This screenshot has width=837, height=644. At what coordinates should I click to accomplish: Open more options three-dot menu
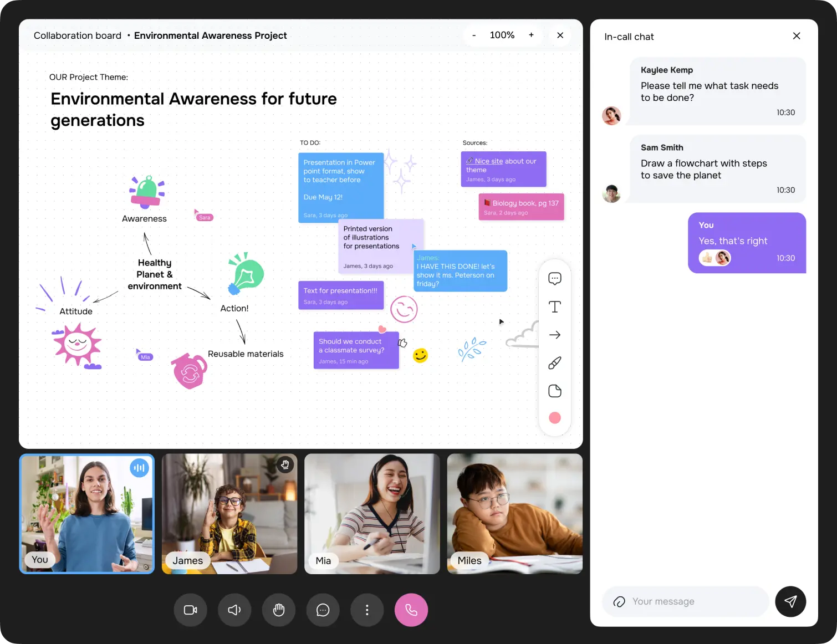pos(367,610)
